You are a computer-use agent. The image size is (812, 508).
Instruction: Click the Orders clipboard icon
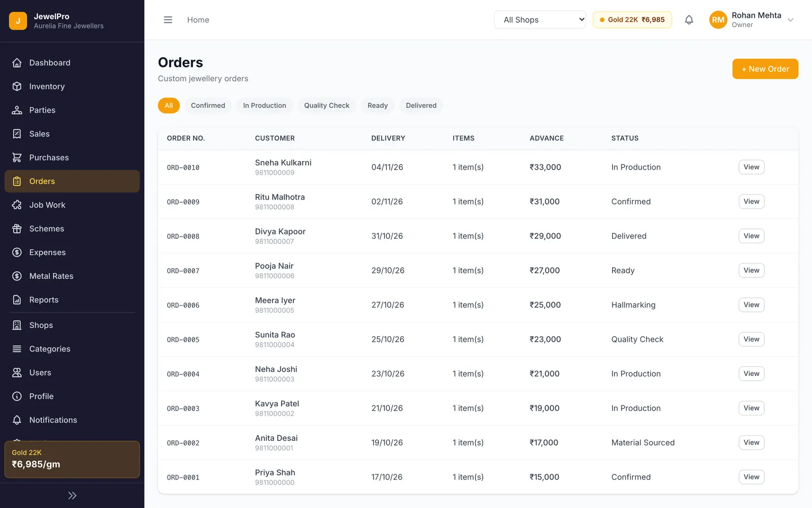point(17,181)
